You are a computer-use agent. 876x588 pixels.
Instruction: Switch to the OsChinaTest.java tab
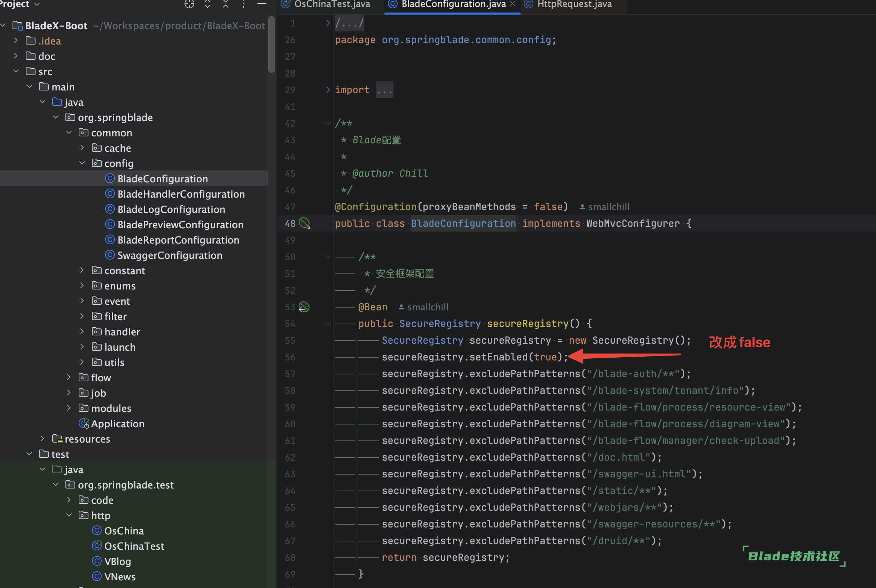[326, 5]
